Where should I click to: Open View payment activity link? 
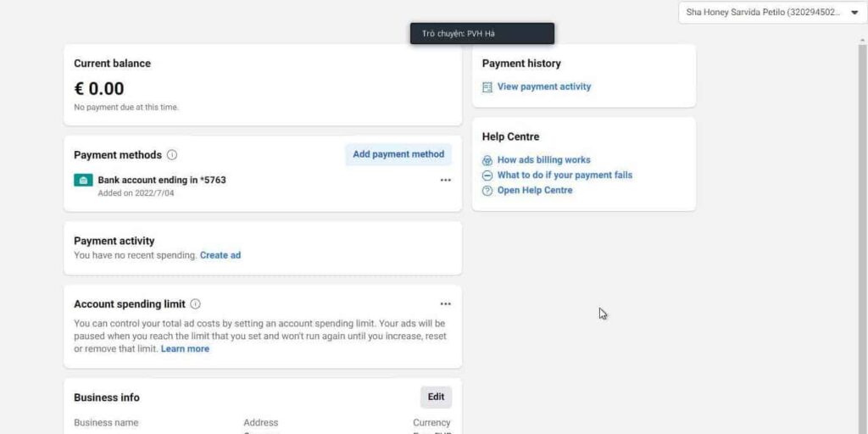[544, 86]
